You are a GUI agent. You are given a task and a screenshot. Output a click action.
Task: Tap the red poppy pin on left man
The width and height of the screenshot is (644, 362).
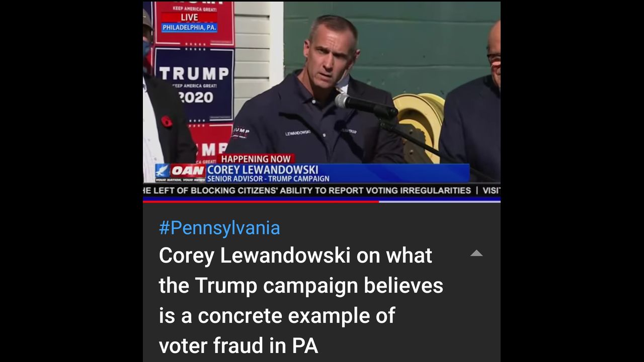[x=167, y=121]
